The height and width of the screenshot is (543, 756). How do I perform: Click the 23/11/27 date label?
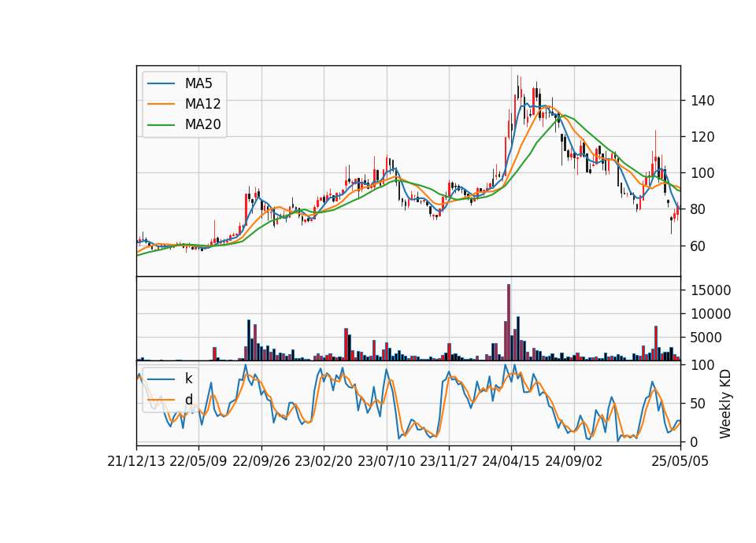(449, 461)
